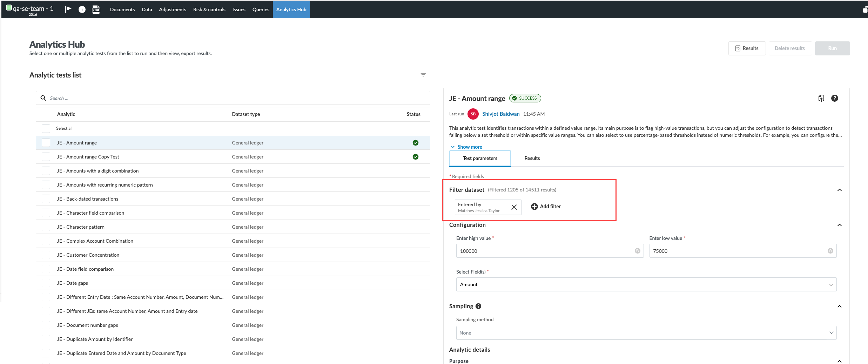Click the Delete results button
The image size is (868, 364).
pos(790,48)
